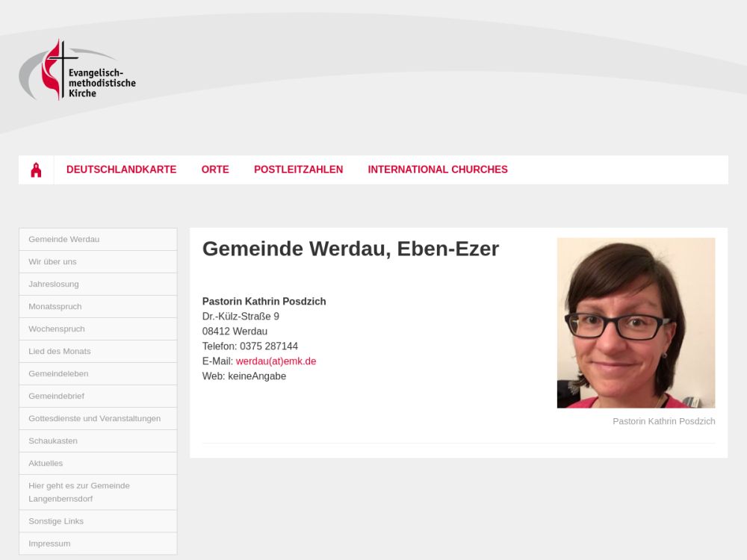Viewport: 747px width, 560px height.
Task: Select Lied des Monats
Action: pos(98,351)
